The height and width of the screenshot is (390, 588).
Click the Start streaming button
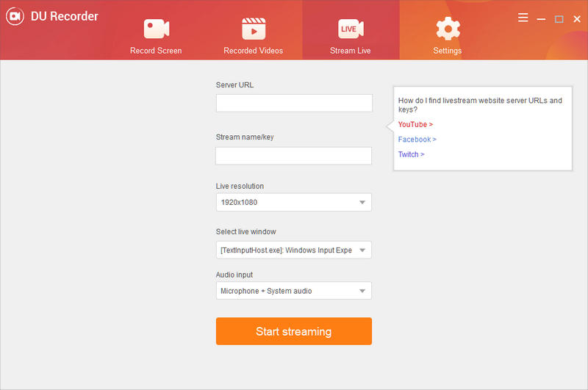pos(294,331)
